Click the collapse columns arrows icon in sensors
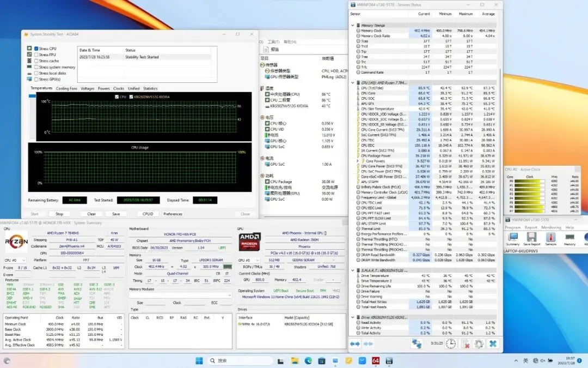Image resolution: width=588 pixels, height=368 pixels. 368,343
